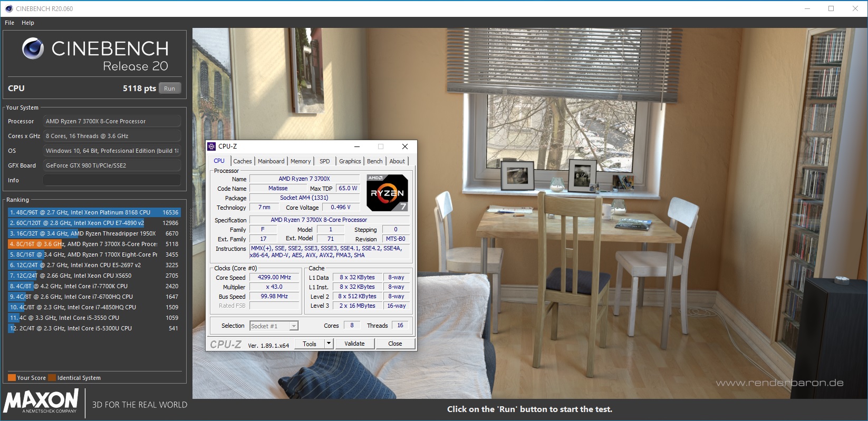Expand the Tools dropdown arrow in CPU-Z
Viewport: 868px width, 421px height.
[329, 344]
